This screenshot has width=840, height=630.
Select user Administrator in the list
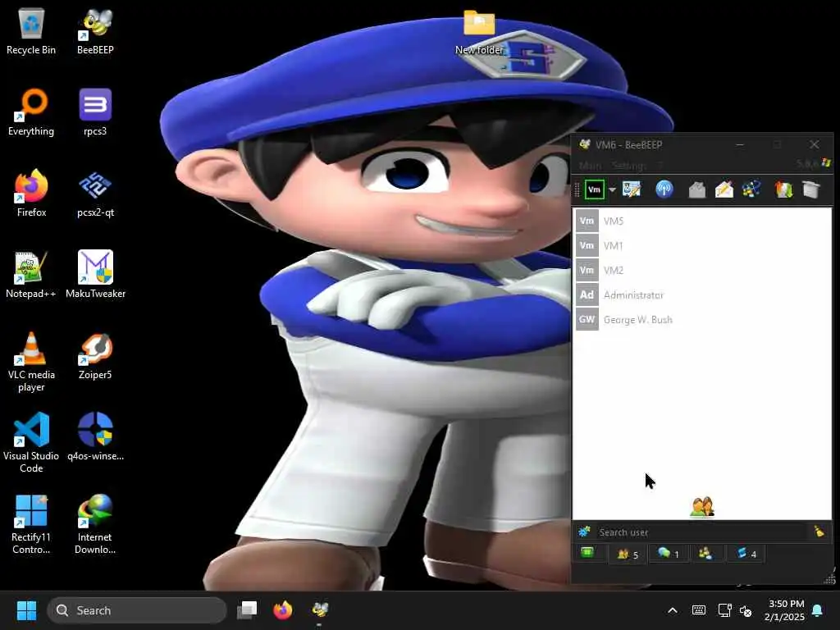click(702, 294)
